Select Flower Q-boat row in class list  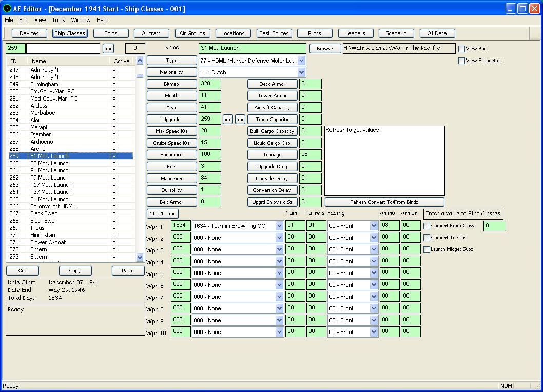pyautogui.click(x=71, y=242)
